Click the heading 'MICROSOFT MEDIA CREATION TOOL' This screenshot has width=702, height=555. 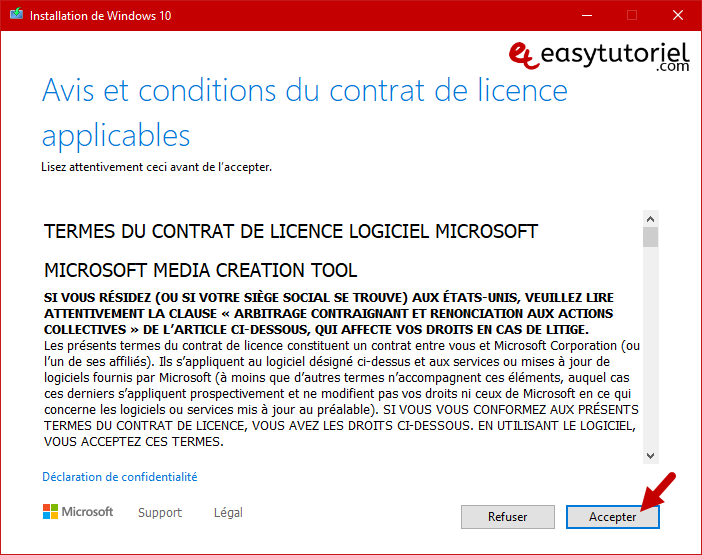click(x=201, y=270)
